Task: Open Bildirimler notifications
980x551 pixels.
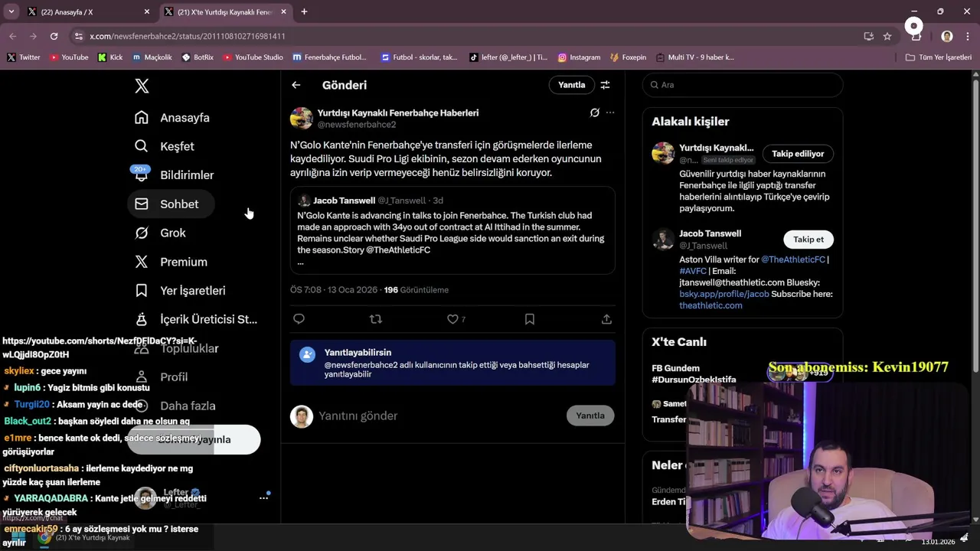Action: pyautogui.click(x=174, y=175)
